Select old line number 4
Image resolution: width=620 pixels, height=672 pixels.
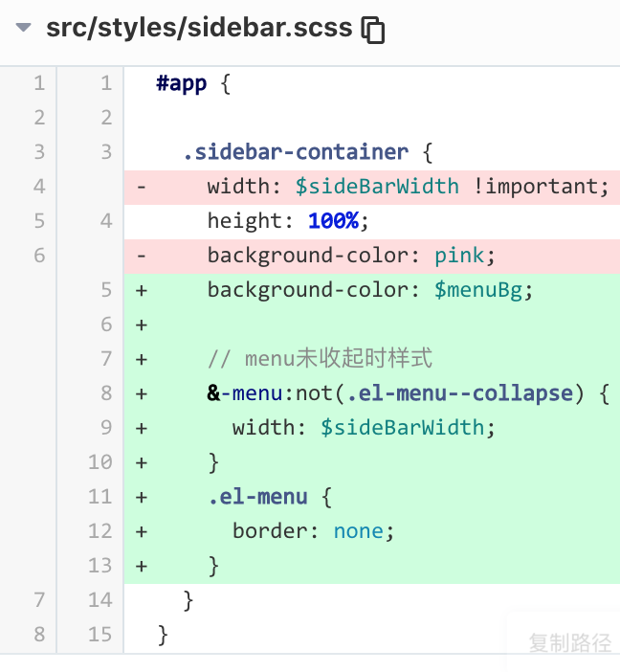tap(39, 187)
